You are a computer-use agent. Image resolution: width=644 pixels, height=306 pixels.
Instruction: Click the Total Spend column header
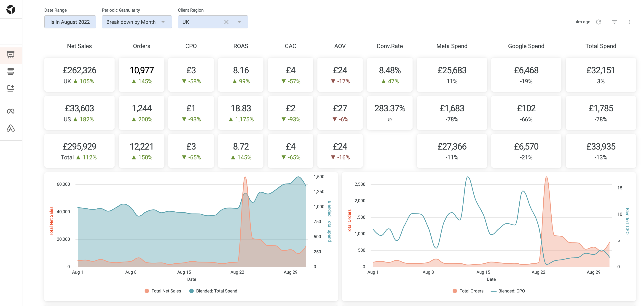coord(601,46)
